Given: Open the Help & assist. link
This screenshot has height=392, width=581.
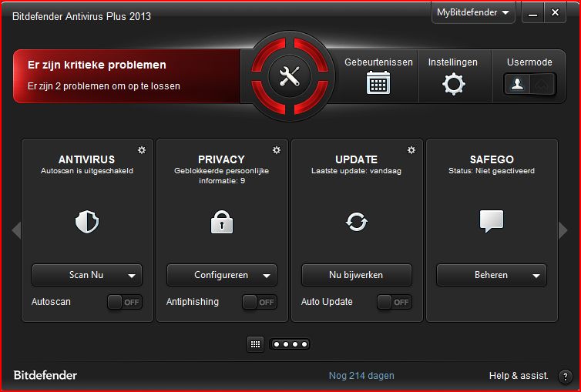Looking at the screenshot, I should click(519, 376).
